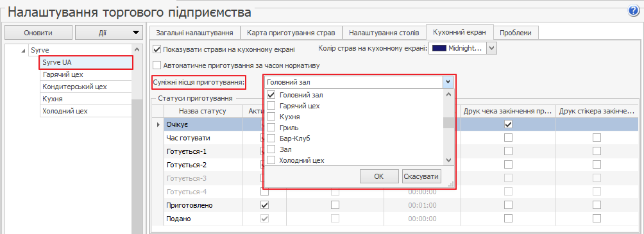Uncheck receipt printing for Очікує row
This screenshot has height=234, width=644.
[x=509, y=124]
